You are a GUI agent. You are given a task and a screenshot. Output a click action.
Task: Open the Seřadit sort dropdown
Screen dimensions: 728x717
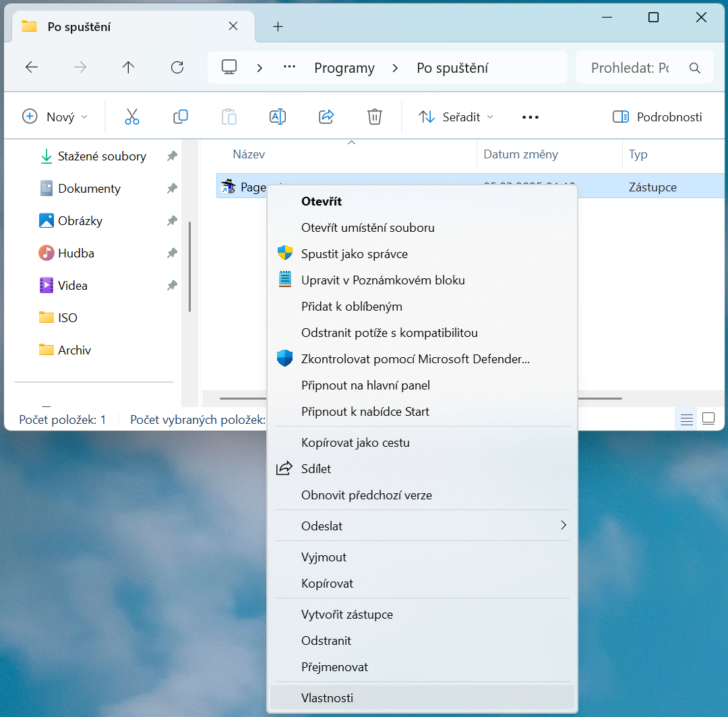click(x=456, y=117)
